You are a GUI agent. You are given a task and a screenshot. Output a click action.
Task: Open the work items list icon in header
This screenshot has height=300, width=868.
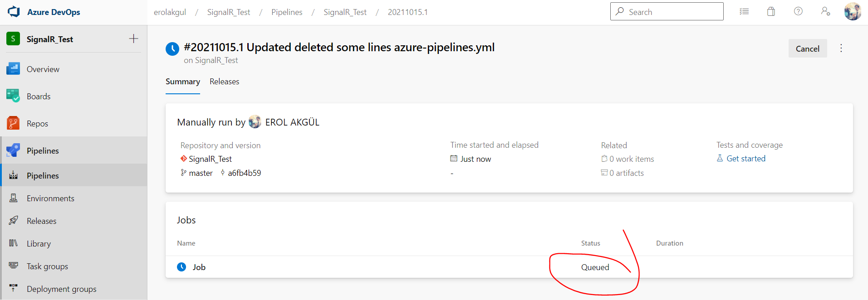(x=744, y=12)
